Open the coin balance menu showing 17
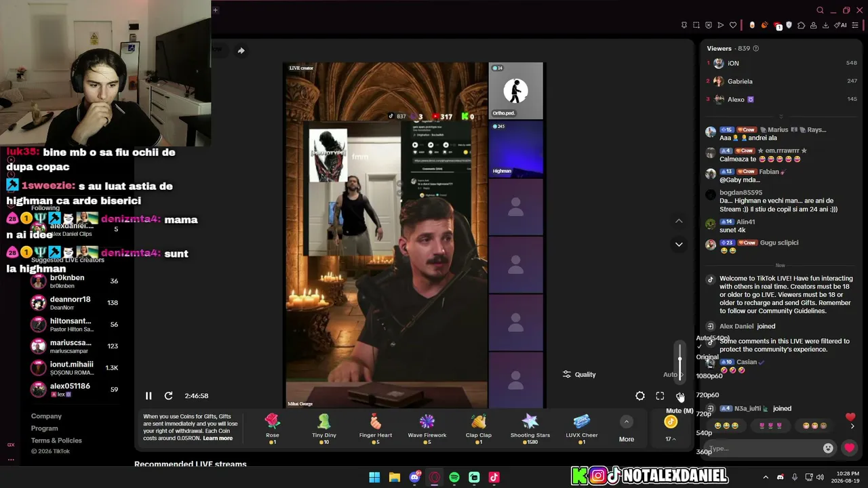Viewport: 868px width, 488px height. [x=671, y=430]
